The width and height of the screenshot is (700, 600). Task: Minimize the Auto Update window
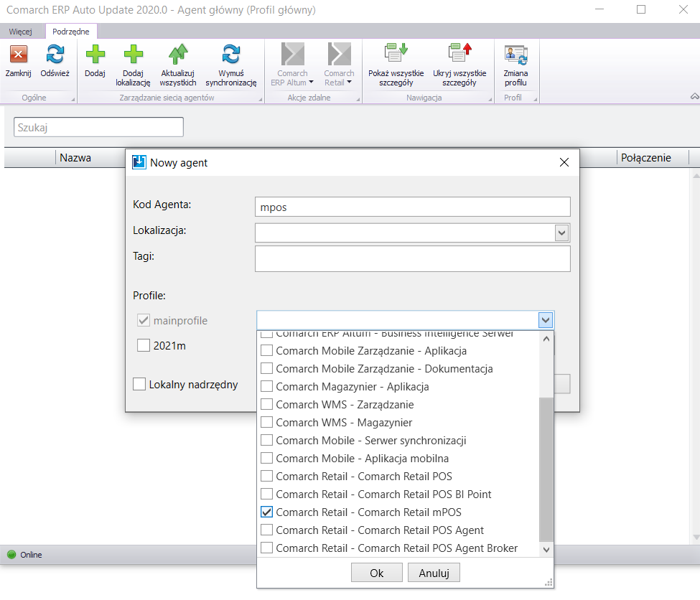coord(599,9)
